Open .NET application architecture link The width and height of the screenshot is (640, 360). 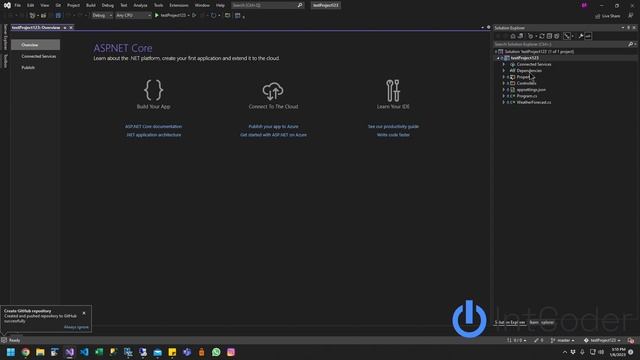tap(153, 135)
